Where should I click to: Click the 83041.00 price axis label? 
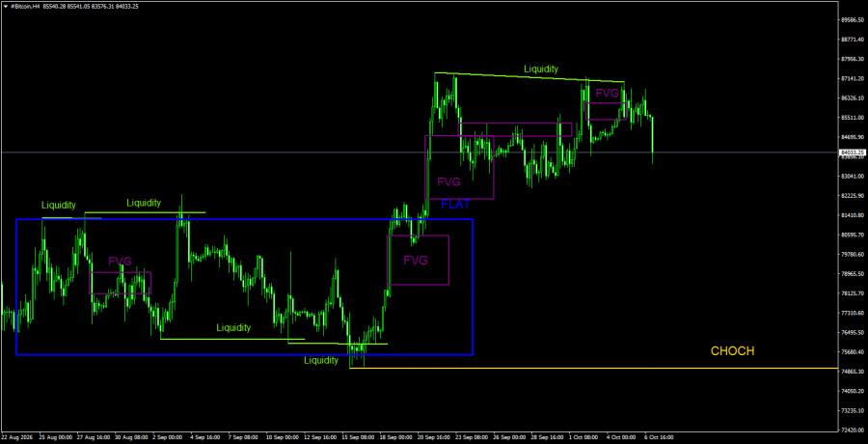853,177
